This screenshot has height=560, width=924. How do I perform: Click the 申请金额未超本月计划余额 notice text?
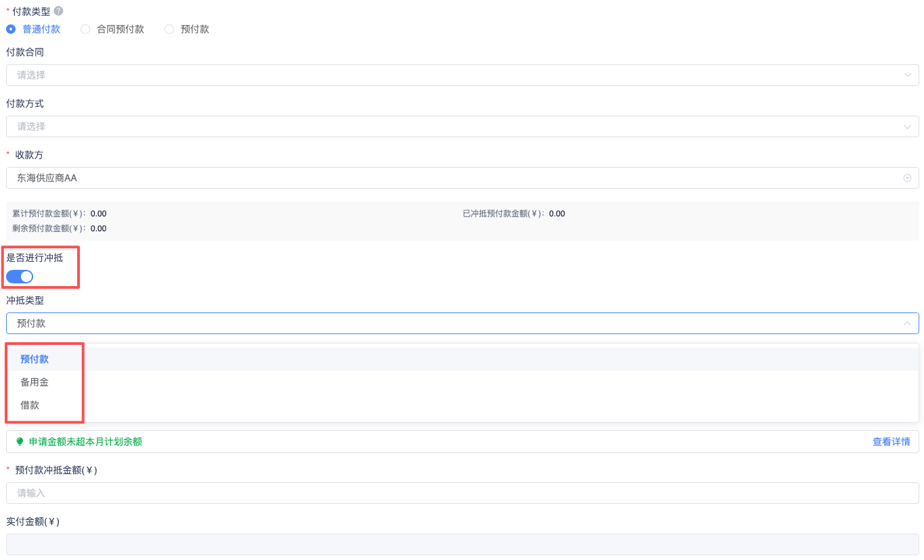pos(85,442)
